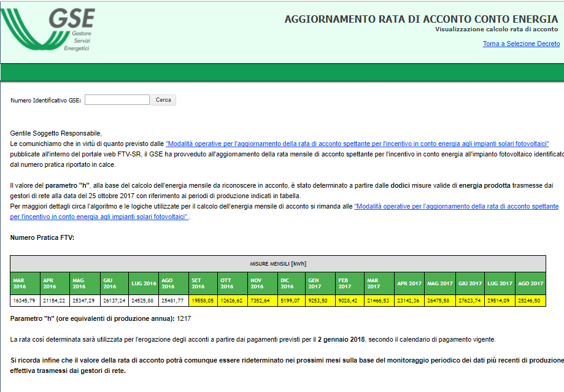Select the SET 2016 column header
564x392 pixels.
[203, 283]
